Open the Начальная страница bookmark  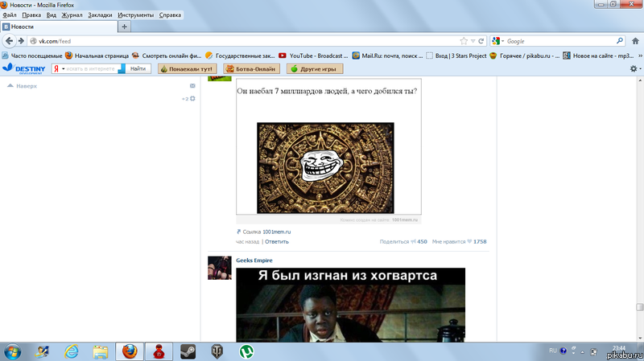click(x=97, y=55)
